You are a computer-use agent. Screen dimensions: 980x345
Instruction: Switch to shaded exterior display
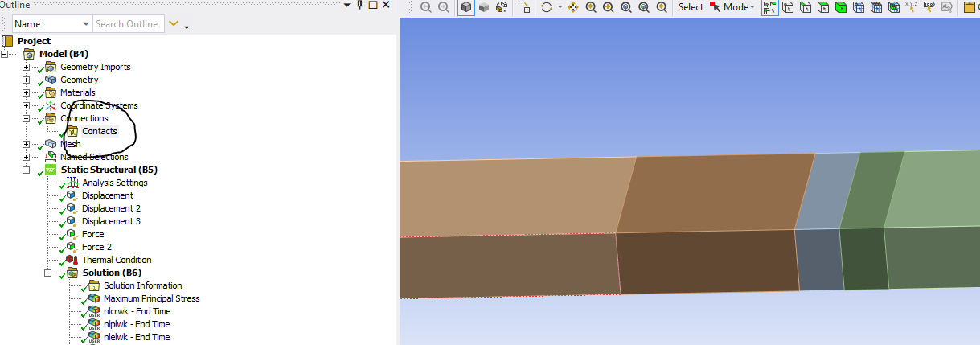point(484,7)
